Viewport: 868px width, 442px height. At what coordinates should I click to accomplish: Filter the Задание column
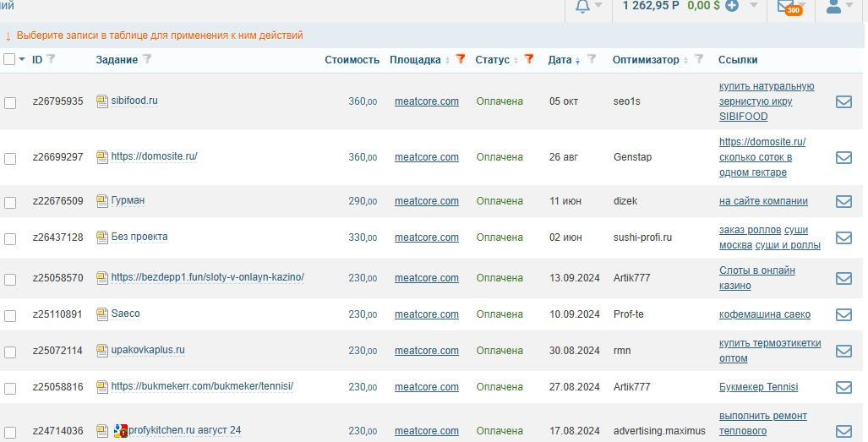tap(147, 58)
